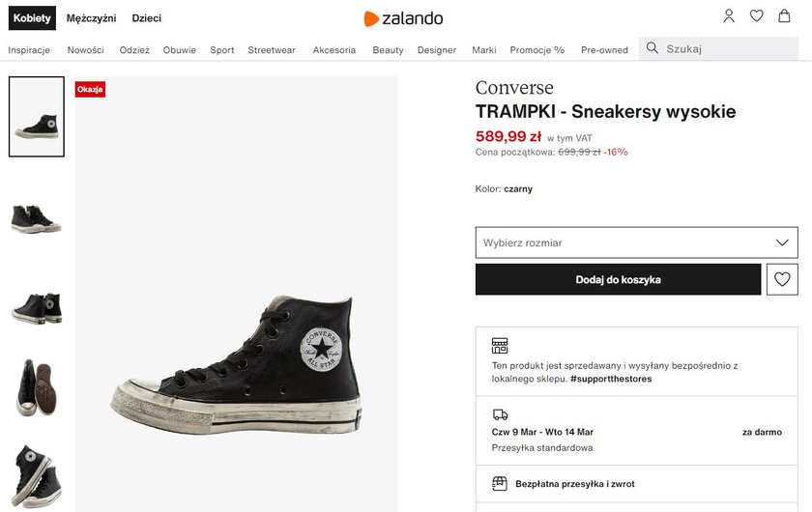This screenshot has width=812, height=512.
Task: Select the Kobiety tab
Action: [32, 18]
